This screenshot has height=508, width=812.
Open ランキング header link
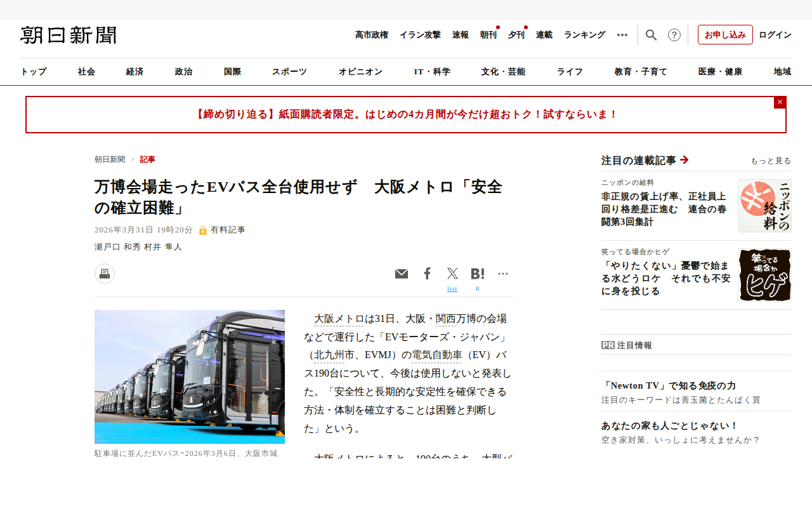tap(585, 35)
